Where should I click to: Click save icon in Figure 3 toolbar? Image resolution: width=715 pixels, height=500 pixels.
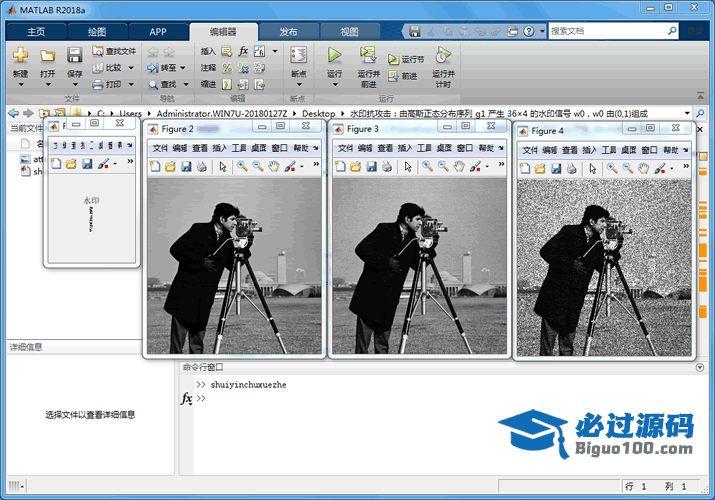372,167
